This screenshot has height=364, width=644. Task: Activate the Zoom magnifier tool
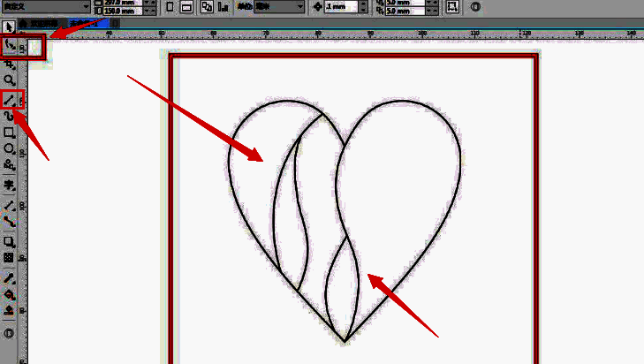(x=10, y=80)
